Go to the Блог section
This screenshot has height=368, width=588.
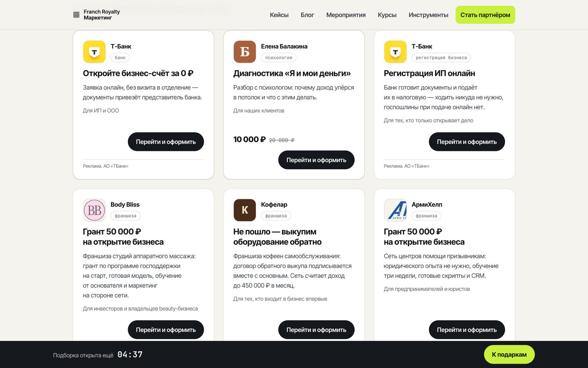tap(307, 15)
